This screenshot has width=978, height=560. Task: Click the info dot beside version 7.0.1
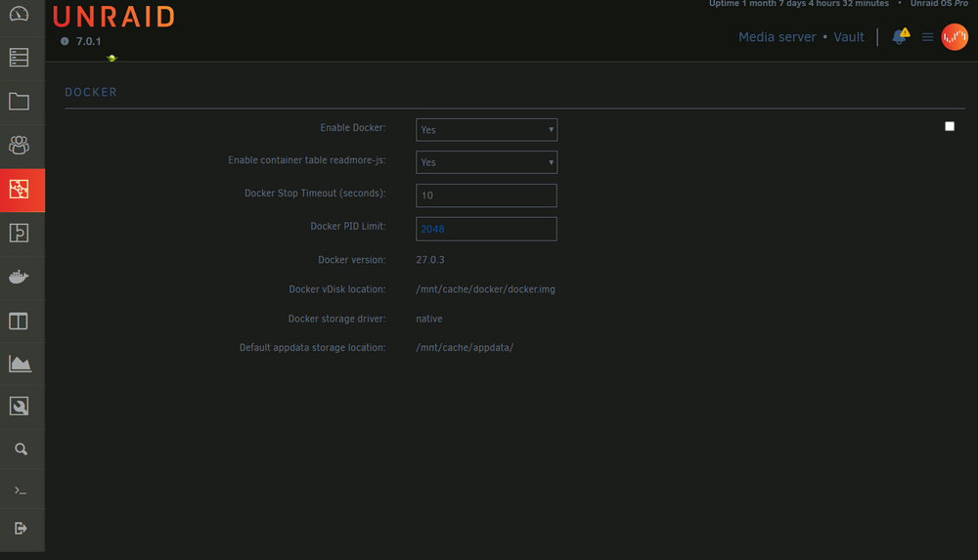click(65, 41)
